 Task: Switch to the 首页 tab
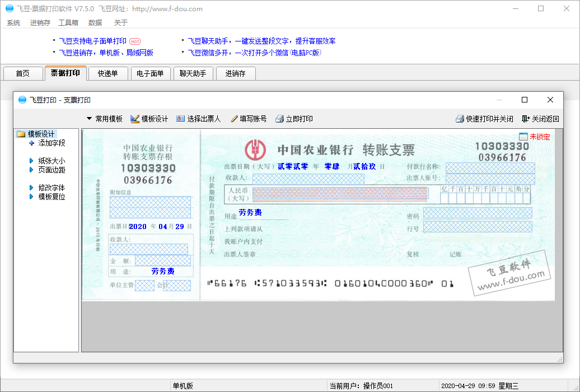[x=22, y=73]
